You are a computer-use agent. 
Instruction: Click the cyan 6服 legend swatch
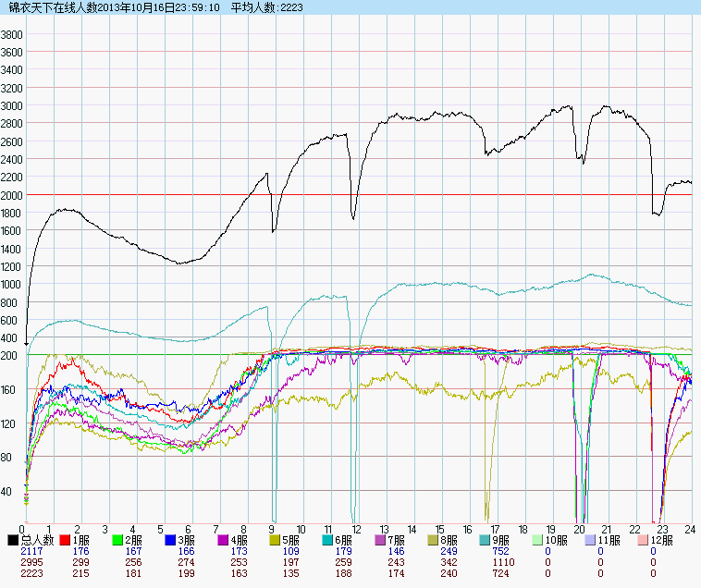(328, 539)
